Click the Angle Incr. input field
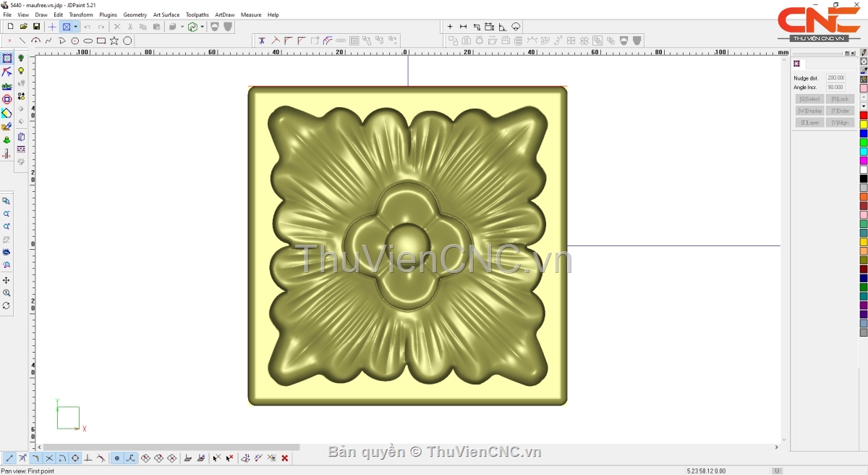 [835, 87]
